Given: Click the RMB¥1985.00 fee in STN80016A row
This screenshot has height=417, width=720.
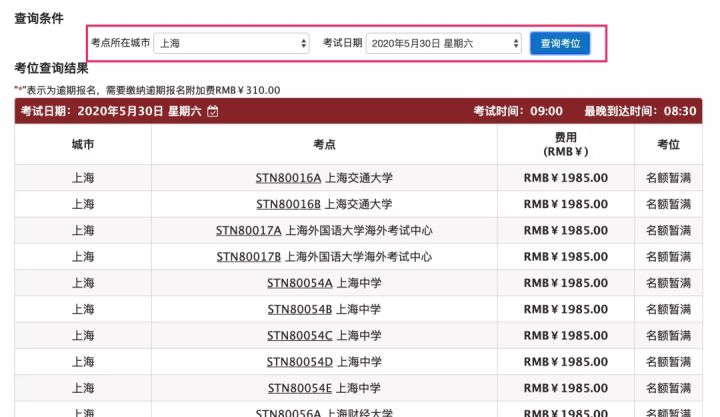Looking at the screenshot, I should click(x=566, y=178).
